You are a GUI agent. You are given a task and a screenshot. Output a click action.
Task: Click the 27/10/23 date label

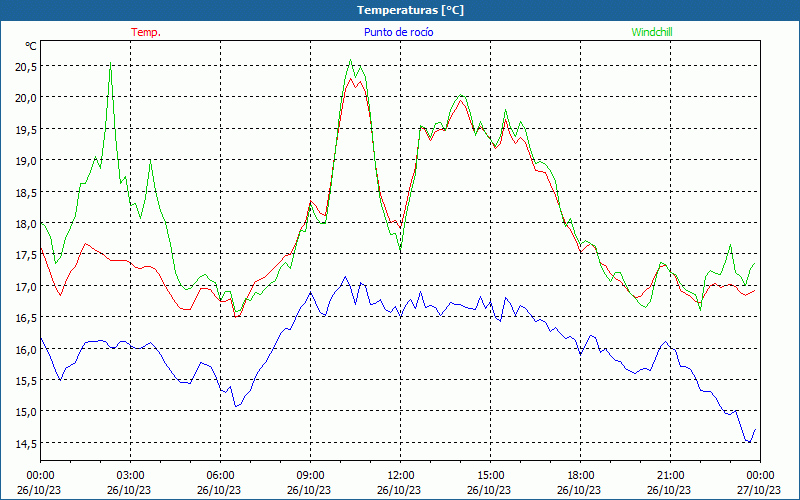tap(760, 490)
